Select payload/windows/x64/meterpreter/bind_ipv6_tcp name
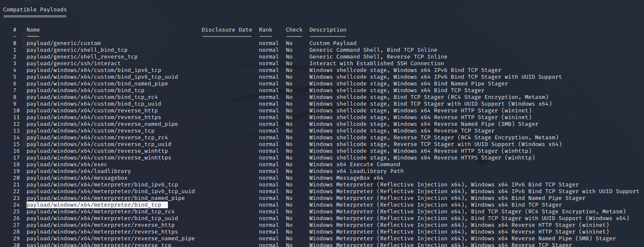Screen dimensions: 644x247 (x=102, y=185)
